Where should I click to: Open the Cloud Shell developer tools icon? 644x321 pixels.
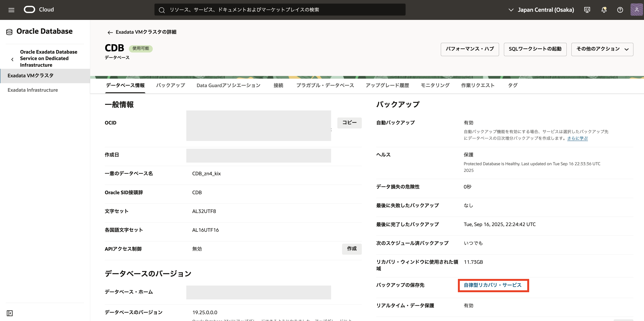pyautogui.click(x=587, y=10)
